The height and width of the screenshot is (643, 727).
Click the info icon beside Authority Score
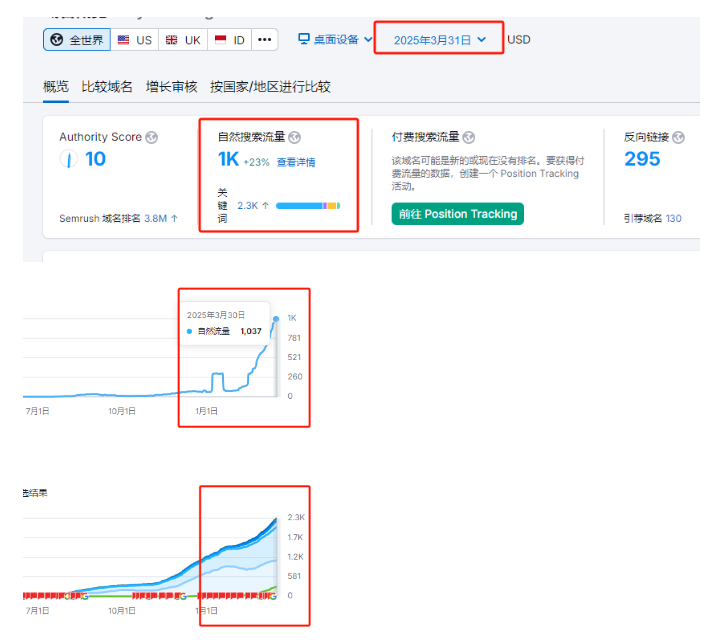coord(152,137)
